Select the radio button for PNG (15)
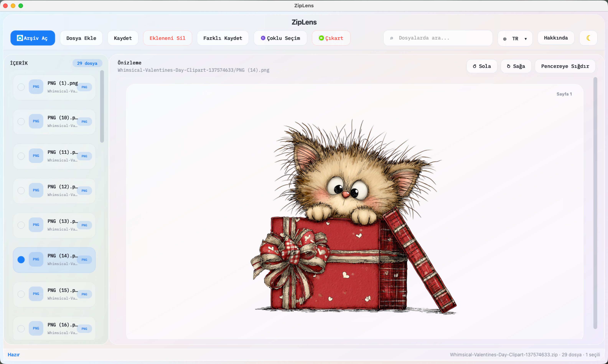608x364 pixels. click(21, 294)
